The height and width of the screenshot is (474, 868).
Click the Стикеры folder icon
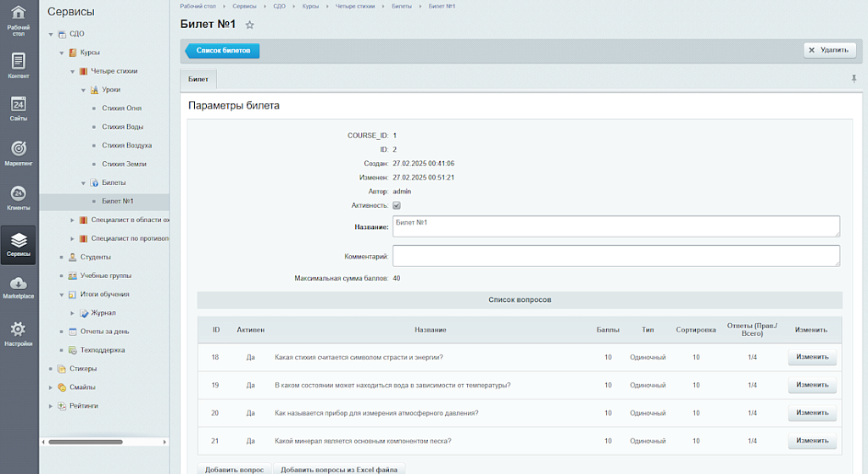point(62,369)
